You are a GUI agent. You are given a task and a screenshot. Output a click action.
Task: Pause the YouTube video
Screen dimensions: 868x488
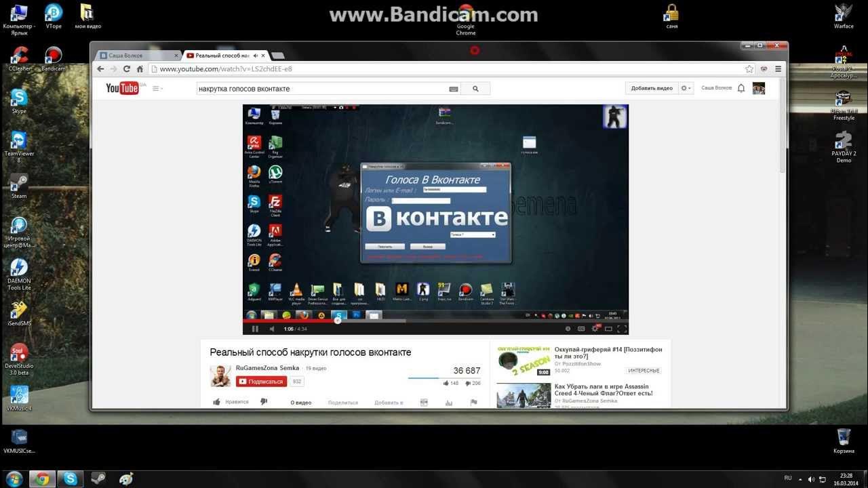point(255,329)
